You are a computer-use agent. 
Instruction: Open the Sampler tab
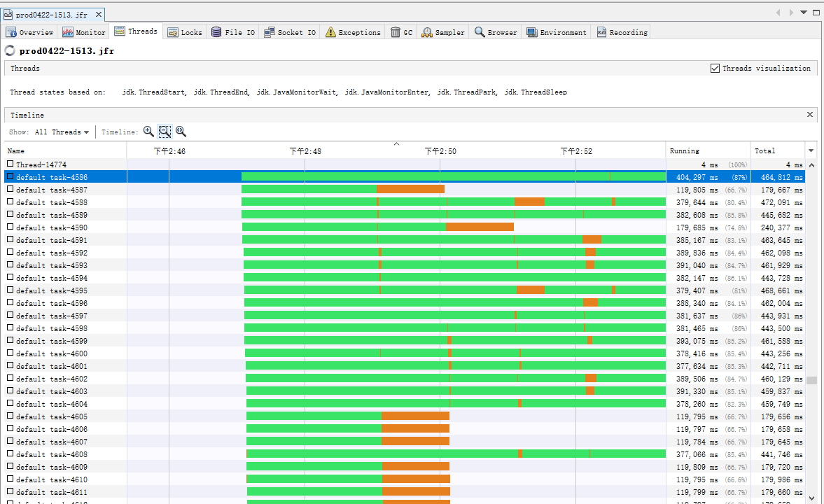(443, 32)
